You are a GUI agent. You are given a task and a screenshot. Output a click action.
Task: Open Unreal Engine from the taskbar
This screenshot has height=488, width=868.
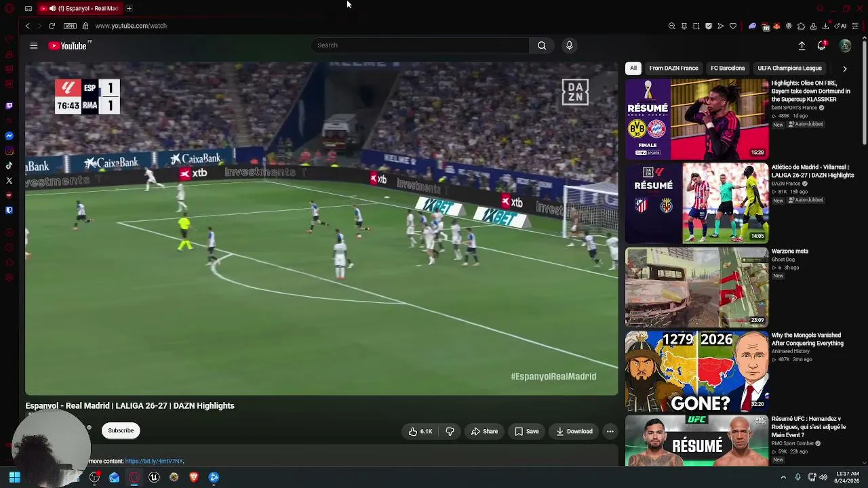coord(154,477)
